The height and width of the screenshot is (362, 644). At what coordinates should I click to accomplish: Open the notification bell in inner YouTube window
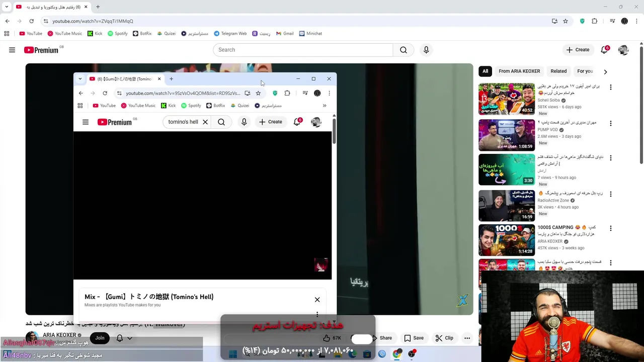click(x=297, y=122)
